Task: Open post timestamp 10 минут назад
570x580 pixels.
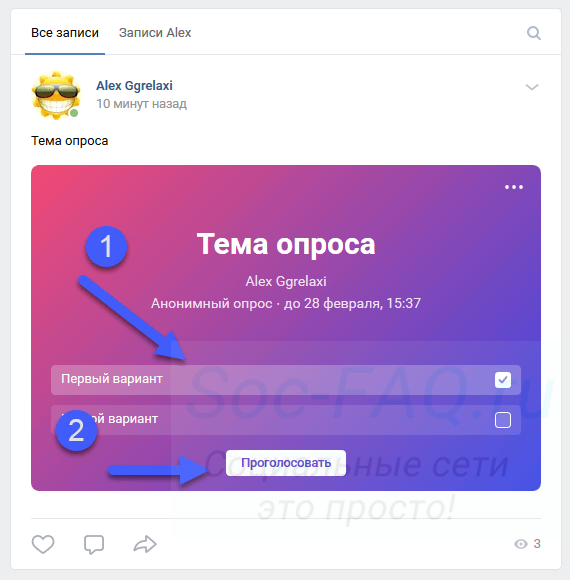Action: point(141,104)
